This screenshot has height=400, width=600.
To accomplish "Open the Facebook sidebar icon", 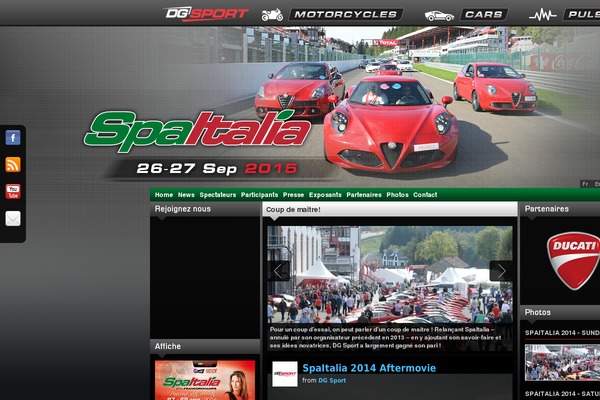I will click(x=13, y=137).
